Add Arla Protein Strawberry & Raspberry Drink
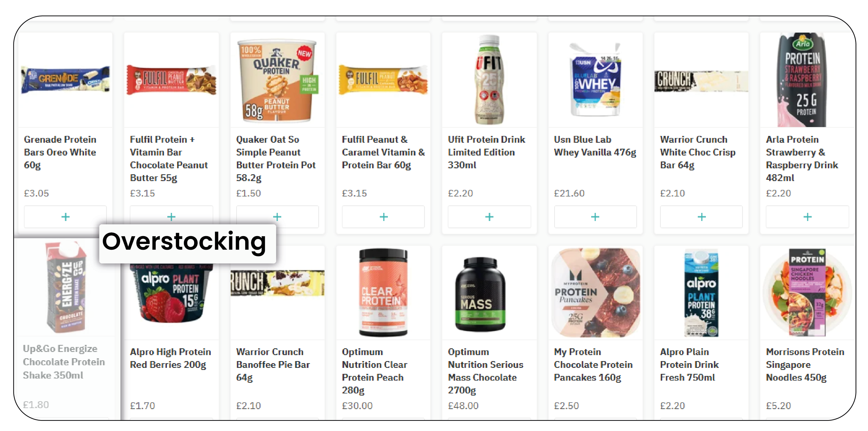The height and width of the screenshot is (431, 868). tap(807, 217)
